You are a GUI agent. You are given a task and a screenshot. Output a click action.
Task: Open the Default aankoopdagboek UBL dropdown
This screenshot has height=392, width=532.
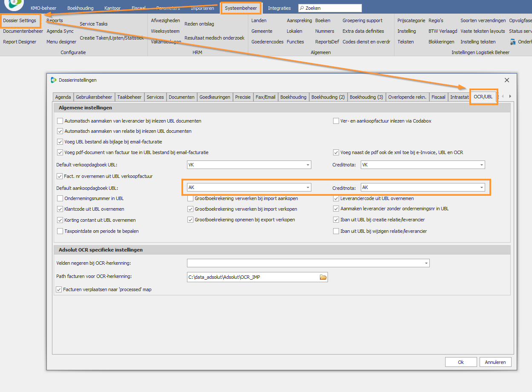click(308, 187)
